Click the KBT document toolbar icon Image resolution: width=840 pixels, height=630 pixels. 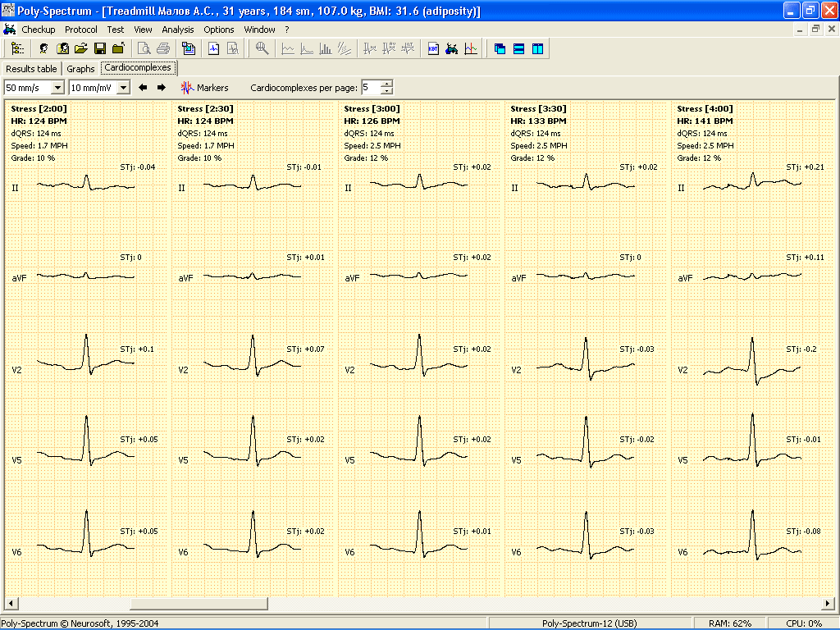[433, 48]
